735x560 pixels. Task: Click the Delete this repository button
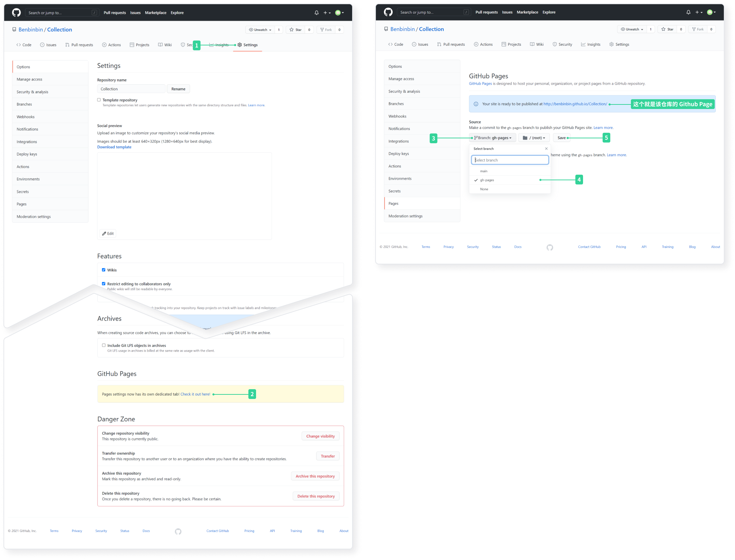(x=316, y=496)
